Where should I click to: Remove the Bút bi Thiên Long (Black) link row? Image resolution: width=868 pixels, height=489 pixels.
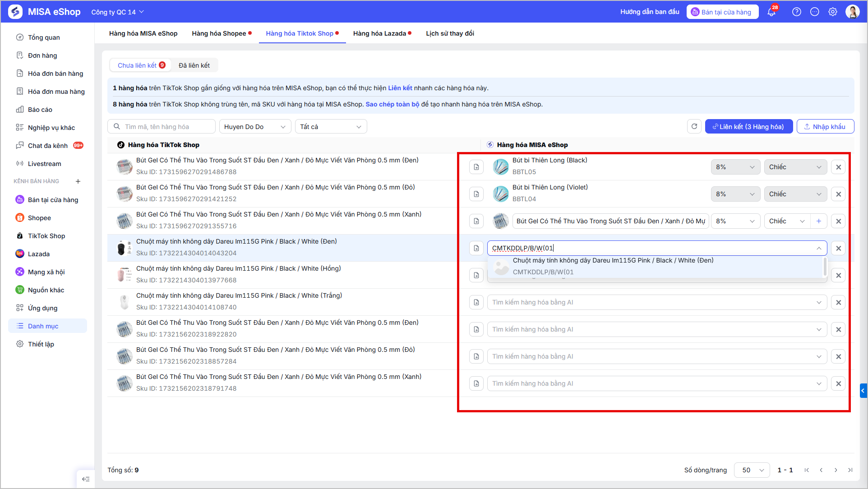[x=838, y=167]
